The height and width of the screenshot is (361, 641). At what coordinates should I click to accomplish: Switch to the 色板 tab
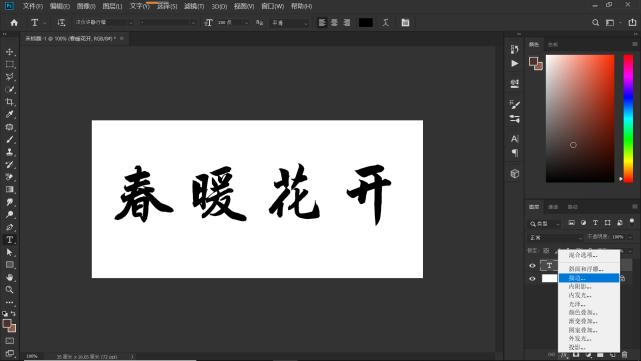pos(553,45)
